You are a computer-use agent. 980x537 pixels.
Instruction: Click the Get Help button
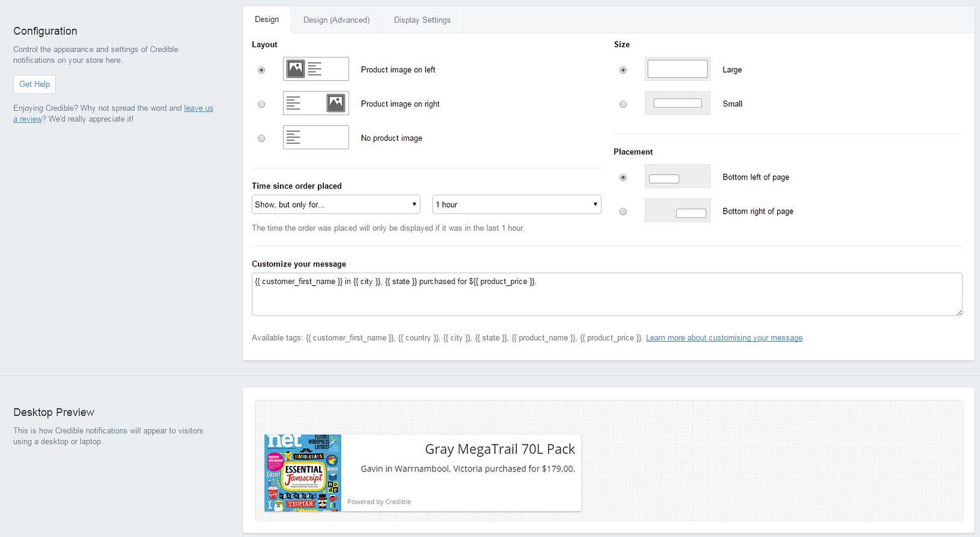tap(34, 84)
